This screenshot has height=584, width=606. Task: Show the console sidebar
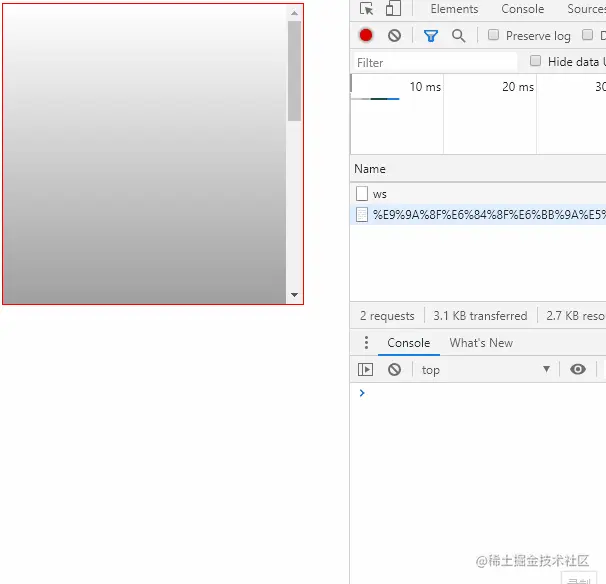click(x=365, y=369)
